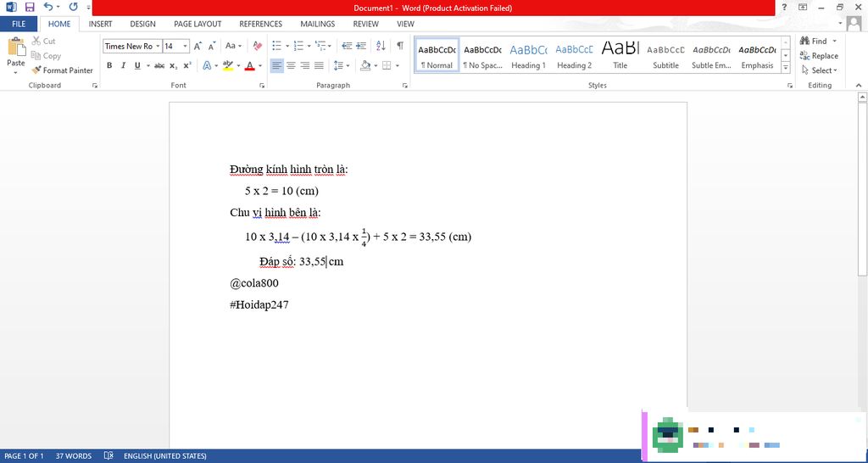Clear all formatting

pos(258,46)
